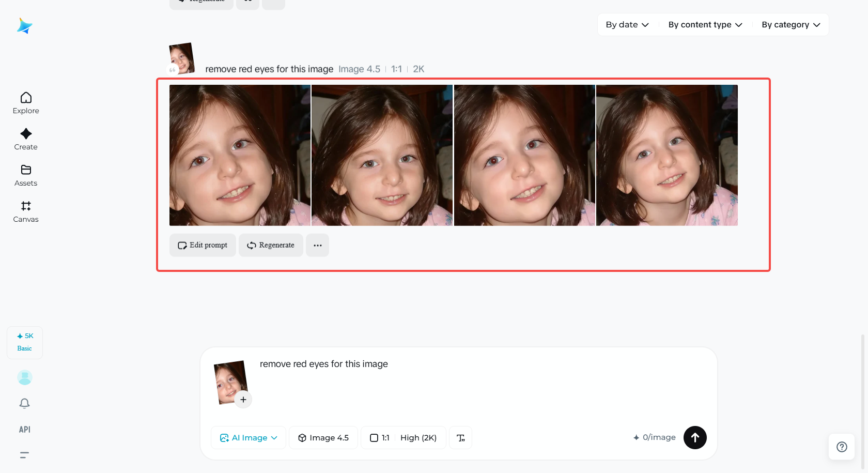The image size is (868, 473).
Task: Open the By category filter
Action: click(790, 24)
